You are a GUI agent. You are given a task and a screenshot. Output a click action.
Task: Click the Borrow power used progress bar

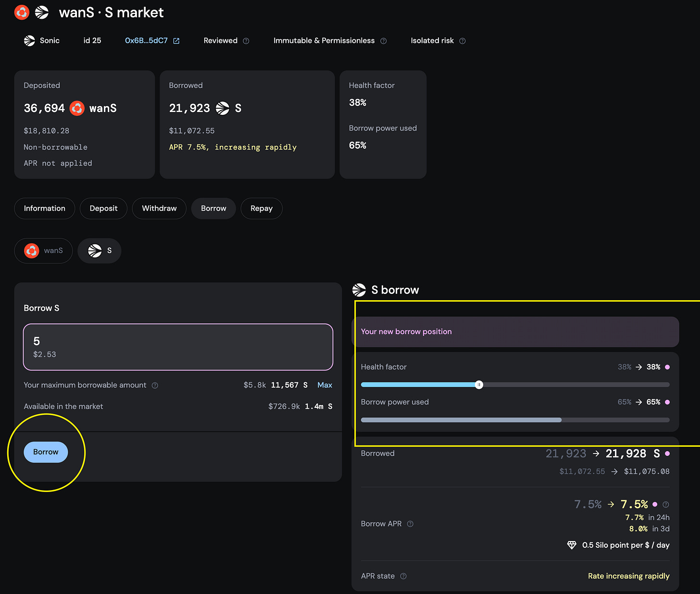point(515,420)
